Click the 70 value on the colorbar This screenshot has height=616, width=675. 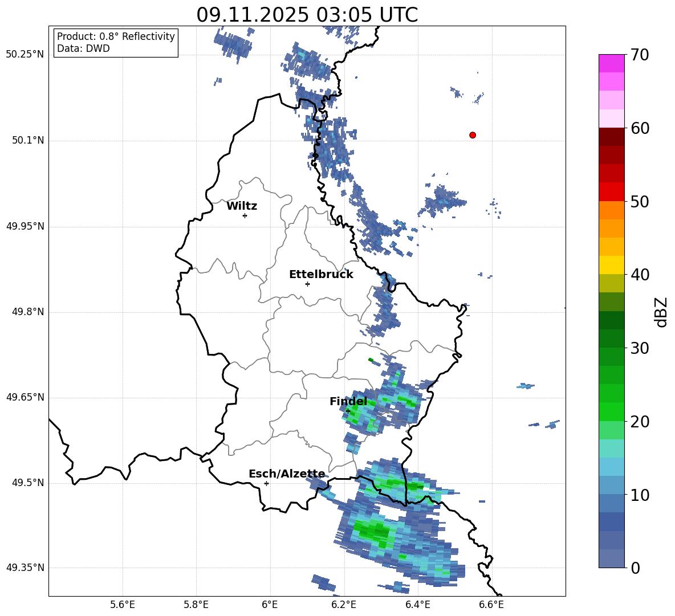pyautogui.click(x=640, y=55)
